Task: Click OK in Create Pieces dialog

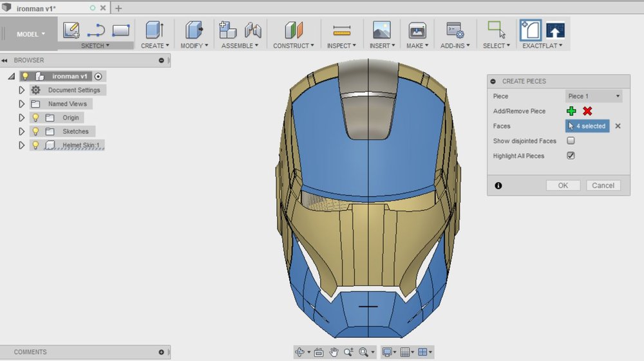Action: click(563, 185)
